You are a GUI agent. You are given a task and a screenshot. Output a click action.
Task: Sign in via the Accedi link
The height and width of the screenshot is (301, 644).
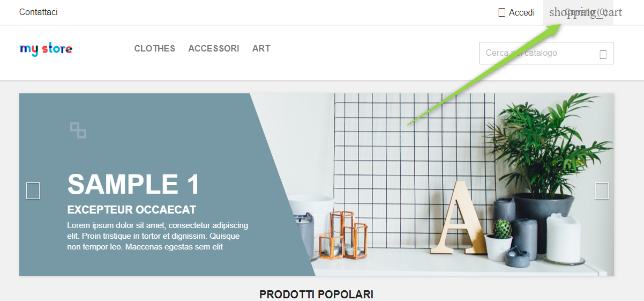[x=521, y=12]
